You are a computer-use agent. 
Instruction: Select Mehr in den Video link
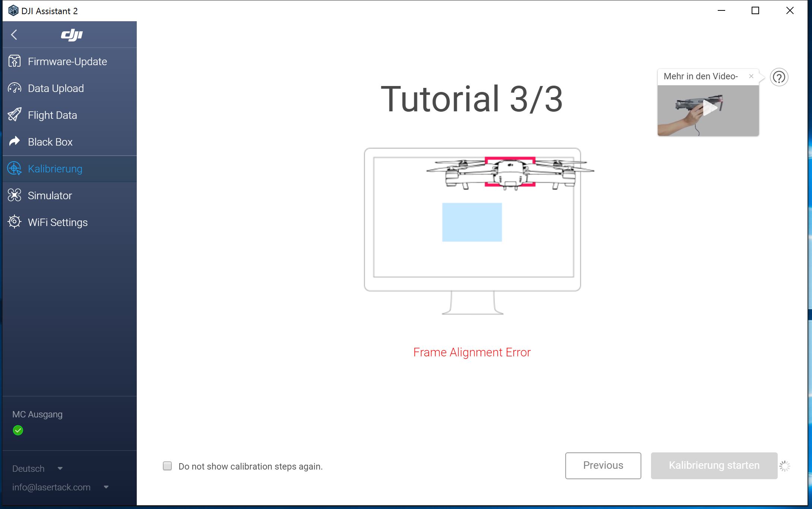tap(700, 76)
